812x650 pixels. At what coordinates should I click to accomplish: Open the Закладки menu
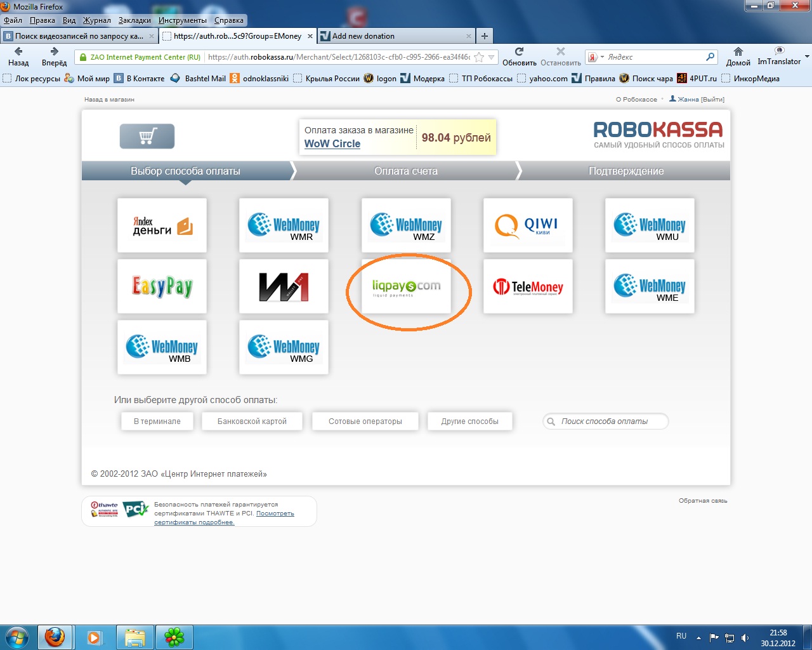tap(134, 20)
